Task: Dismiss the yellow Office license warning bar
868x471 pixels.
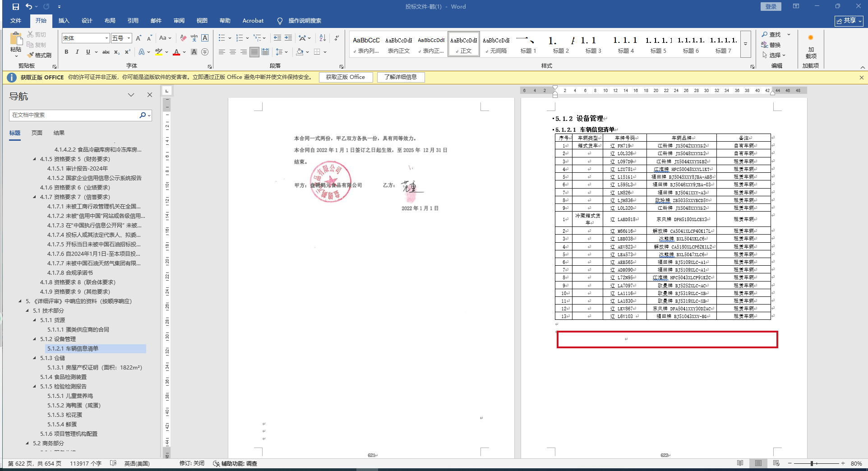Action: tap(862, 78)
